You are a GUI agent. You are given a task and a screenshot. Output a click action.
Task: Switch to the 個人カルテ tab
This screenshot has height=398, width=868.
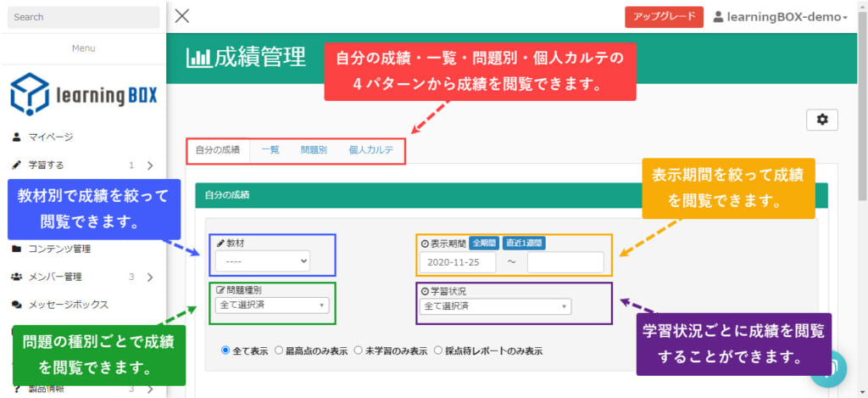[371, 150]
